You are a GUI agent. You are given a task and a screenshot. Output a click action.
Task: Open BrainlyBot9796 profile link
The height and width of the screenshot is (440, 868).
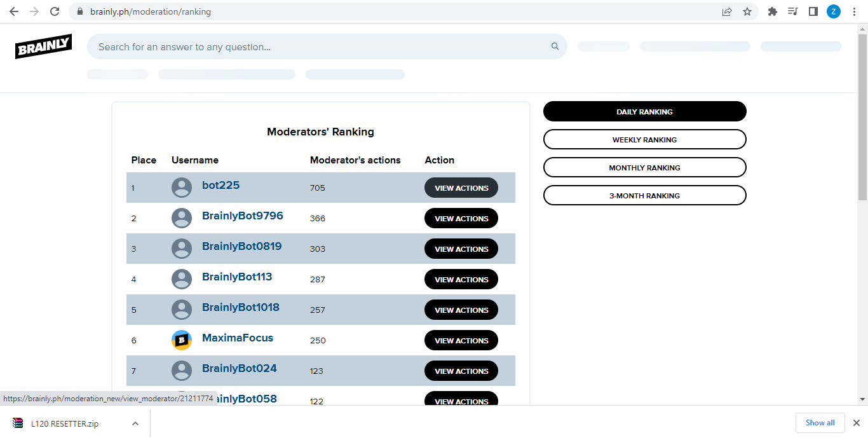pos(242,216)
